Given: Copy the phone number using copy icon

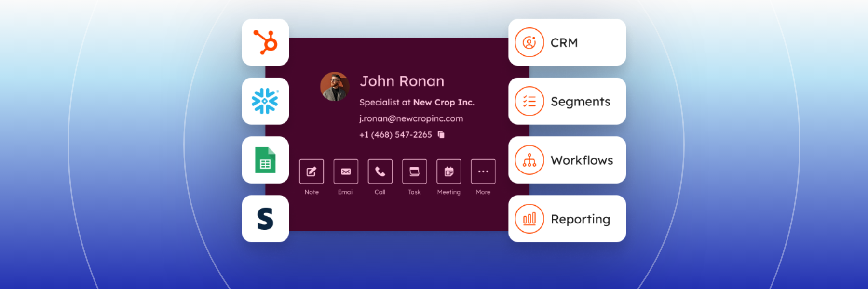Looking at the screenshot, I should [441, 134].
